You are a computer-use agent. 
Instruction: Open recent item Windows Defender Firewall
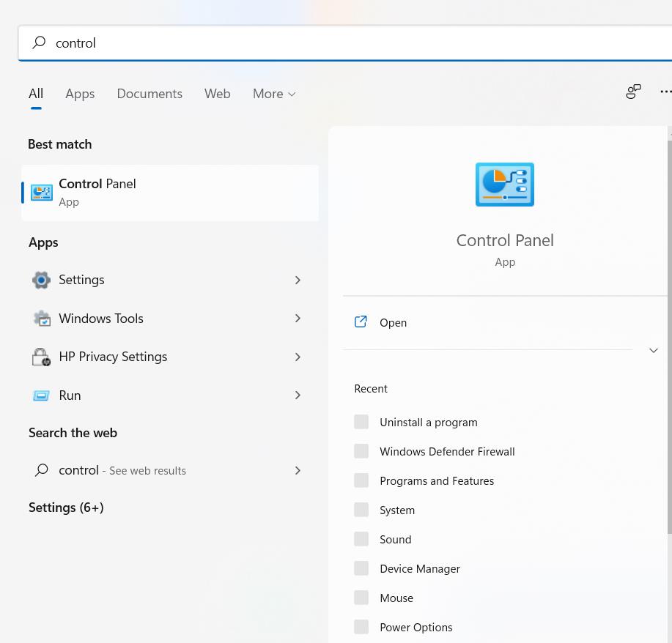point(447,452)
